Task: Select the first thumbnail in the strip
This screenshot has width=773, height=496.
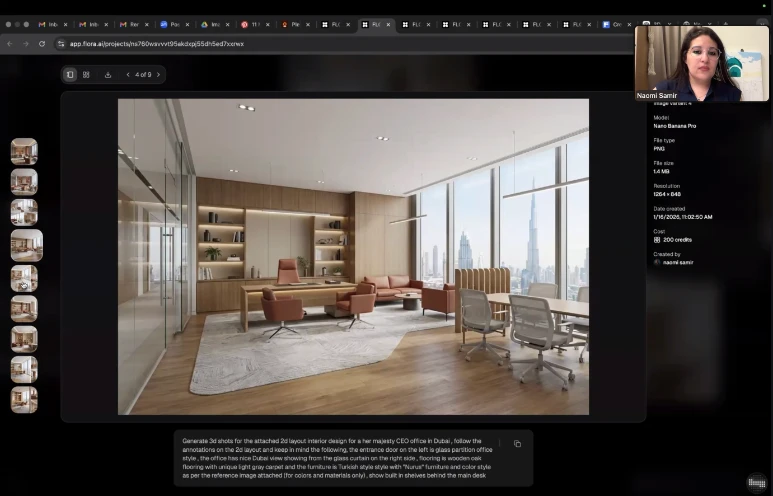Action: [24, 151]
